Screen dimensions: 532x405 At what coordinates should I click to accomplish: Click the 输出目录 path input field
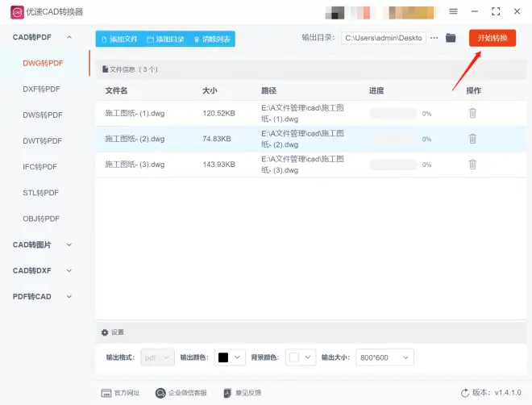pos(384,38)
